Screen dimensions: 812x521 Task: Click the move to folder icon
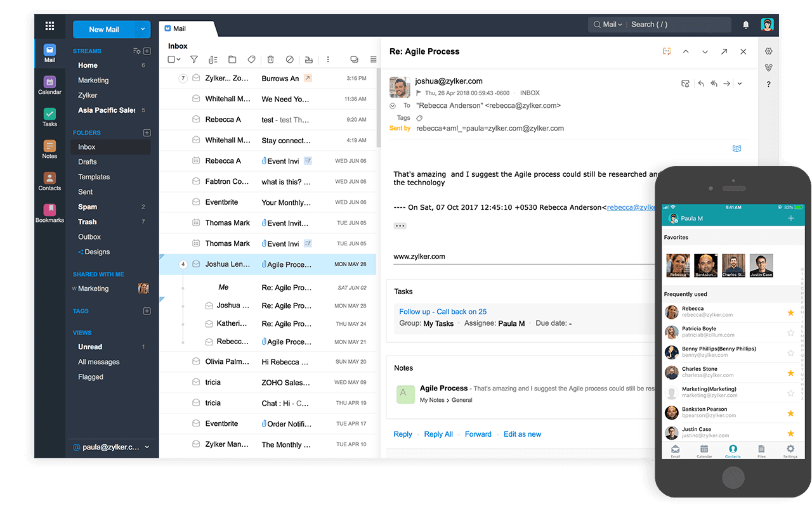[x=232, y=60]
